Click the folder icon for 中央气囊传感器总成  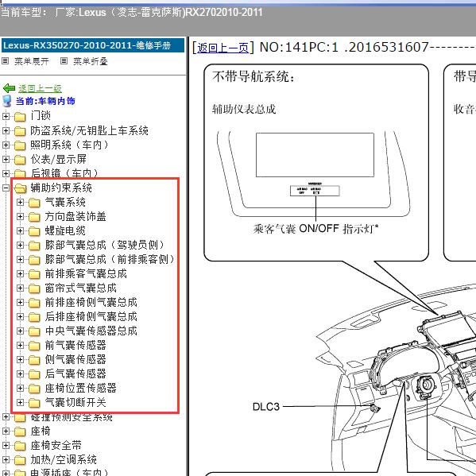(x=34, y=331)
